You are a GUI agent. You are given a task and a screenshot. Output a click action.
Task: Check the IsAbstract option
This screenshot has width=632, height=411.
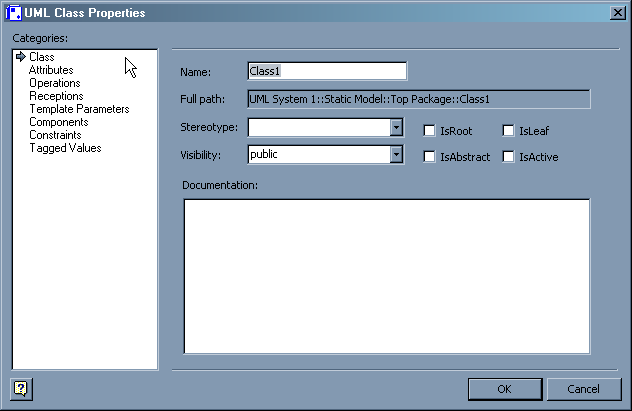pyautogui.click(x=429, y=157)
